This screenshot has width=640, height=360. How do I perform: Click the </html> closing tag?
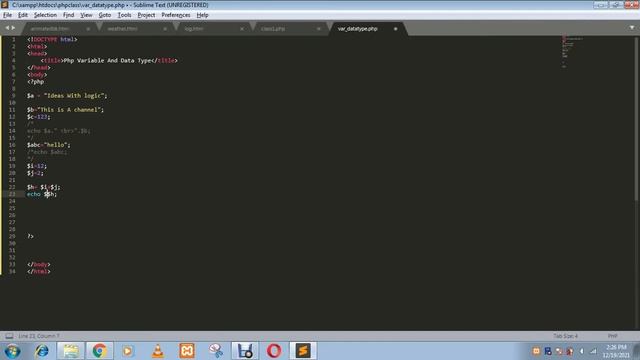39,271
